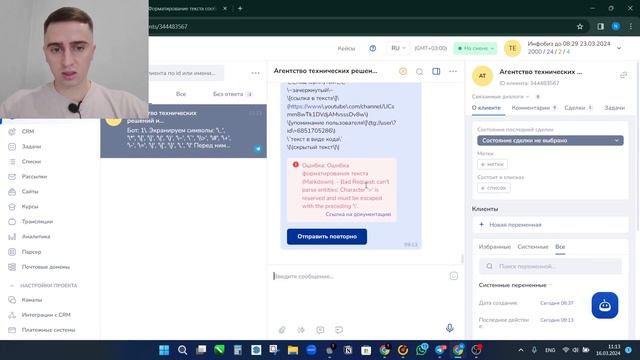Switch to 'Комментарии' tab
This screenshot has width=640, height=360.
click(x=534, y=108)
